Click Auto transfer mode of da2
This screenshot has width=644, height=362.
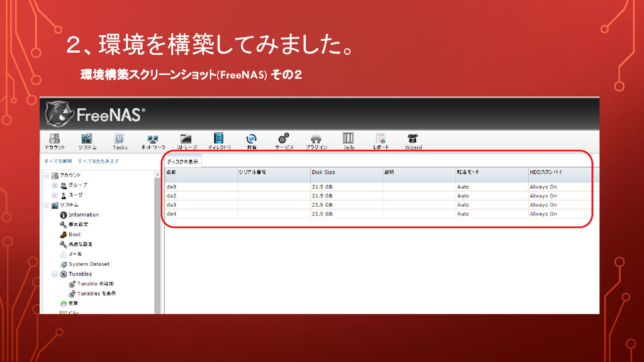(463, 196)
